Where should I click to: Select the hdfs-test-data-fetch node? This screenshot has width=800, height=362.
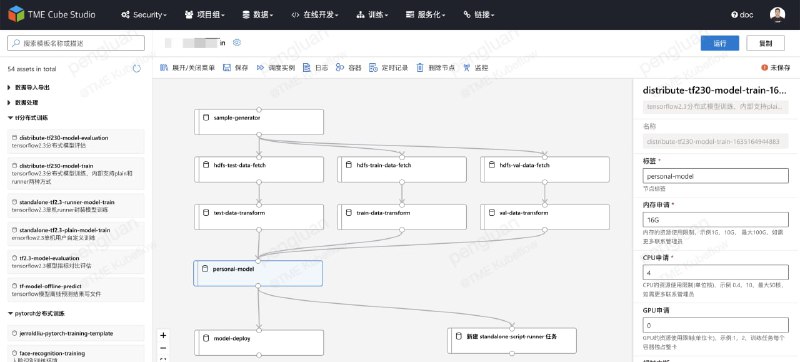tap(259, 169)
